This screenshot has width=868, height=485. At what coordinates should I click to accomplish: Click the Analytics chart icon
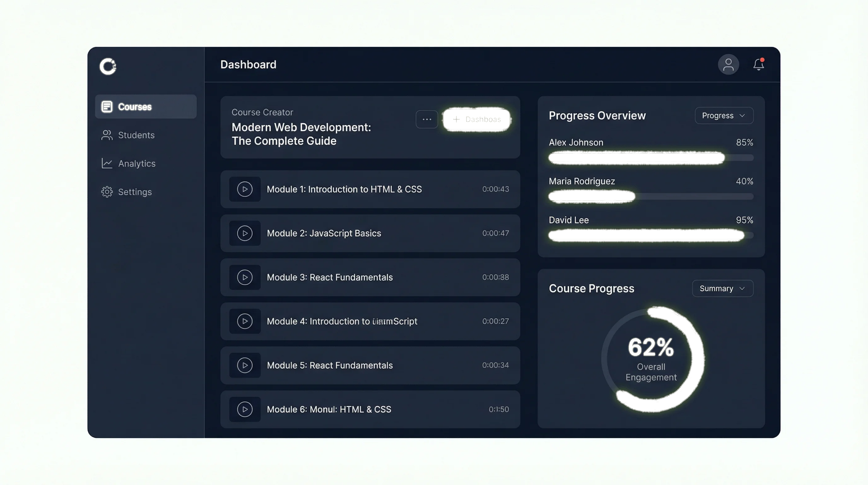(107, 163)
